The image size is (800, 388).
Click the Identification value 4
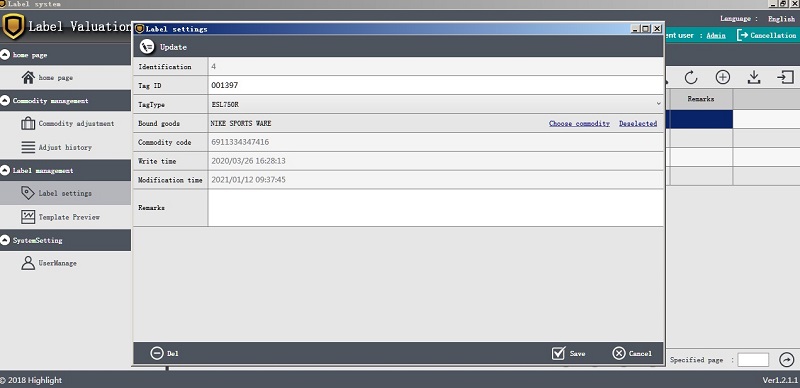[x=213, y=66]
